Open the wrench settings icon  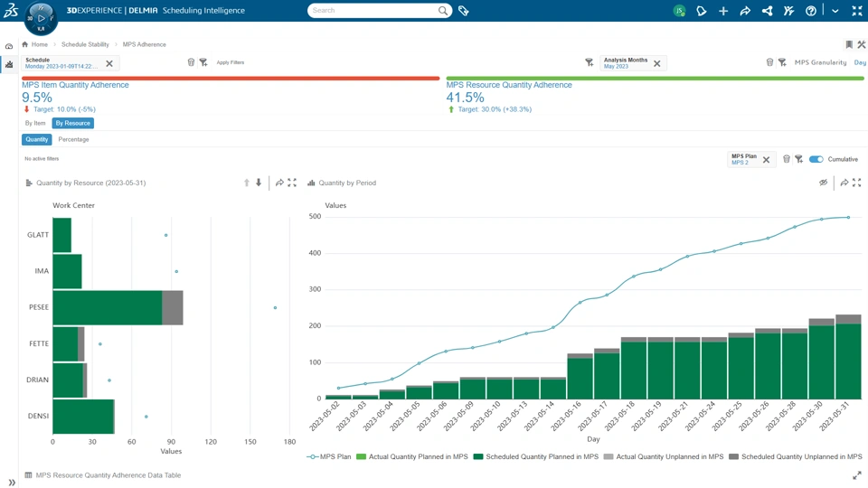pyautogui.click(x=862, y=44)
